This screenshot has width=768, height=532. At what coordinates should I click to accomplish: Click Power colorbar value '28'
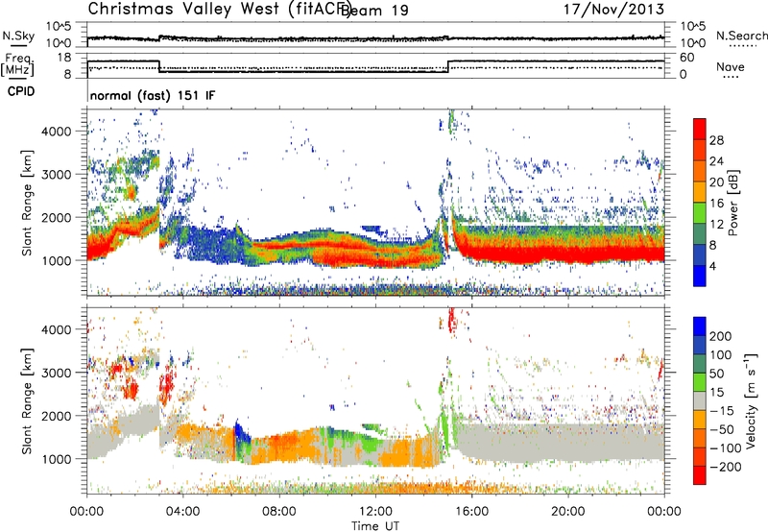click(x=716, y=140)
